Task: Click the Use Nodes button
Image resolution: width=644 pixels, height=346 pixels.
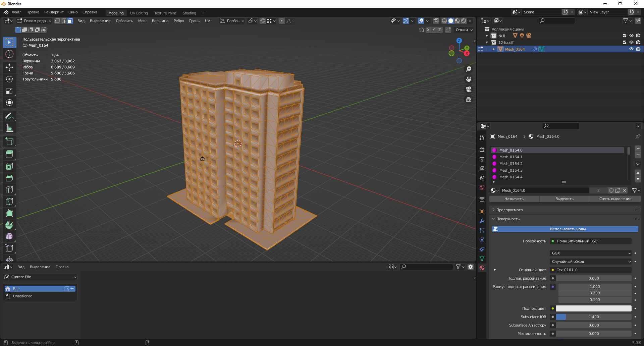Action: pyautogui.click(x=565, y=229)
